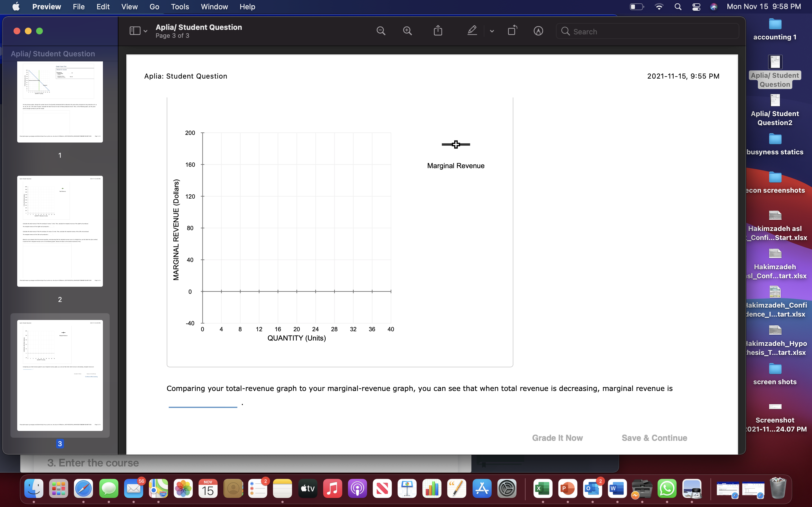Viewport: 812px width, 507px height.
Task: Click the Save & Continue link
Action: click(654, 438)
